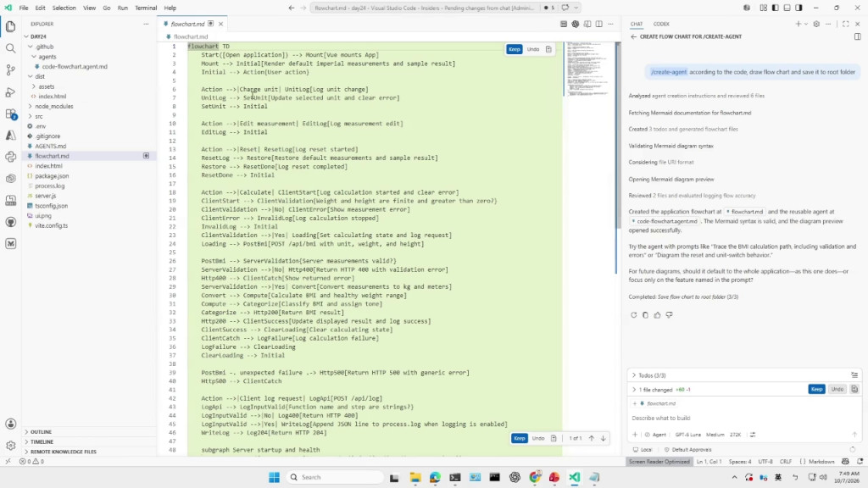868x488 pixels.
Task: Open chat settings gear in the chat header
Action: (816, 24)
